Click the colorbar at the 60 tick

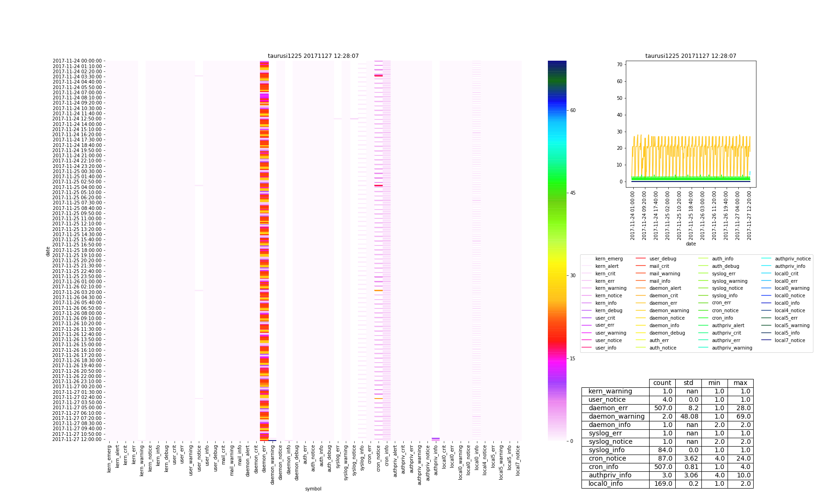[557, 111]
